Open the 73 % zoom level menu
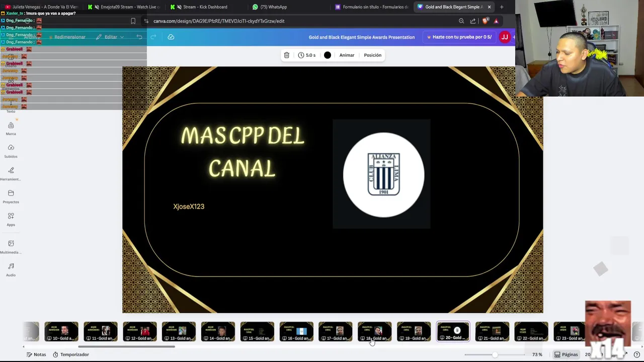Screen dimensions: 644x362 537,355
